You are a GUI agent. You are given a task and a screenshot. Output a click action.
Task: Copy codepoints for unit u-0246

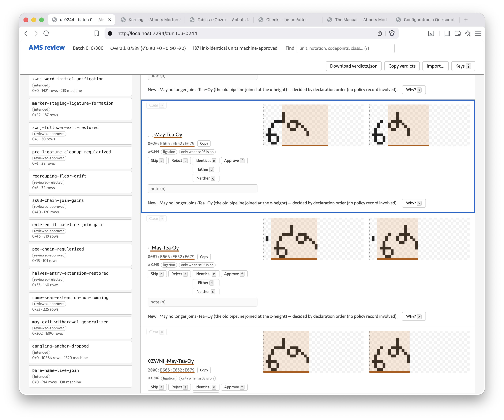pos(204,370)
